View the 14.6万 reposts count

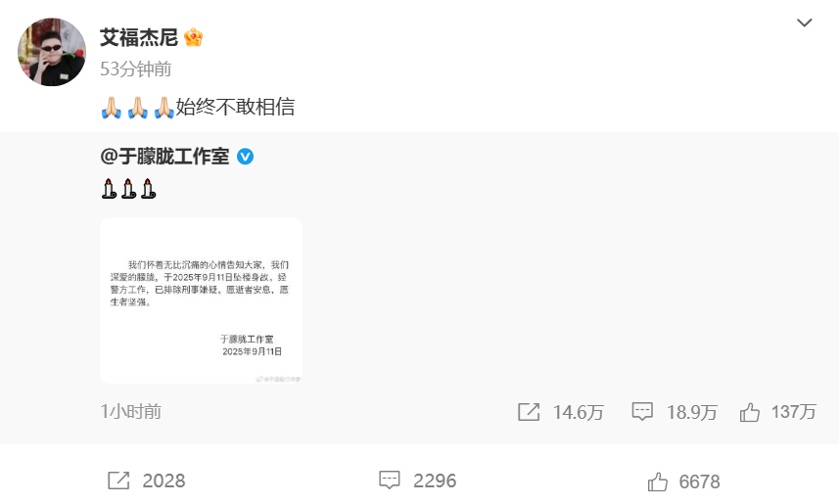point(579,412)
